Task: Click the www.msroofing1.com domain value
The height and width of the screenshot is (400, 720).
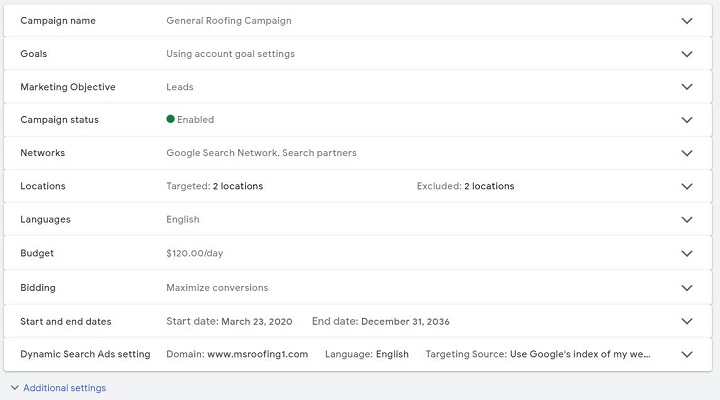Action: click(x=258, y=354)
